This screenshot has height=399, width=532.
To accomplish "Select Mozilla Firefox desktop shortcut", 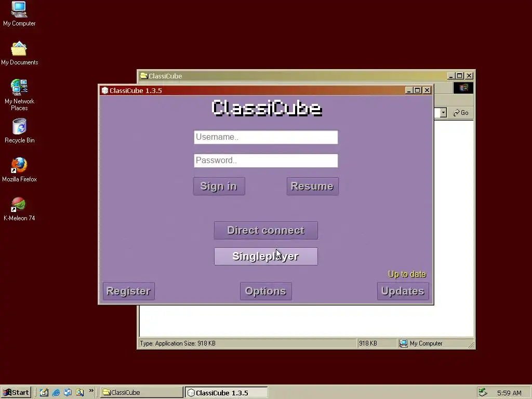I will pos(19,170).
